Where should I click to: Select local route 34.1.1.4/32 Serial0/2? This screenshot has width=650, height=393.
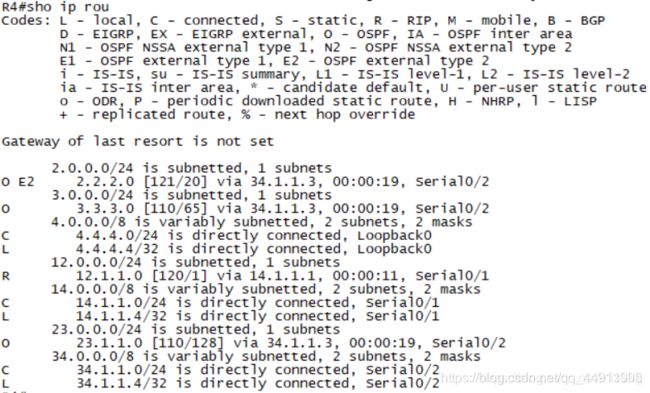221,383
